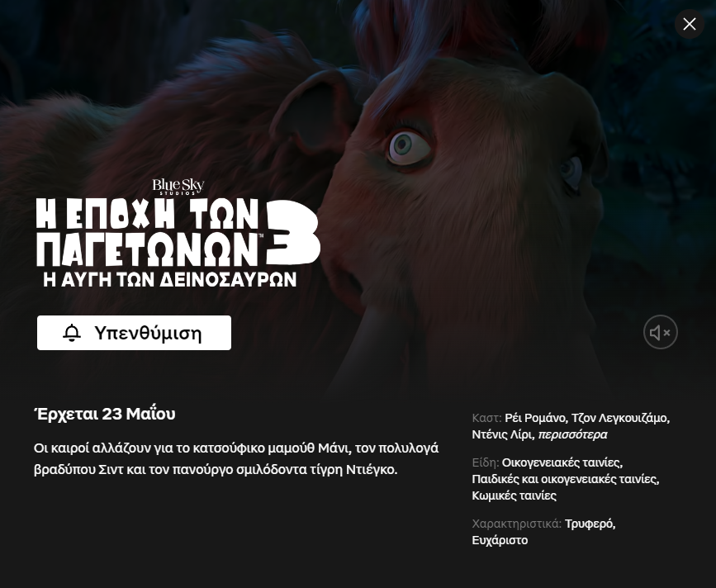716x588 pixels.
Task: Click the Καστ label
Action: (486, 418)
